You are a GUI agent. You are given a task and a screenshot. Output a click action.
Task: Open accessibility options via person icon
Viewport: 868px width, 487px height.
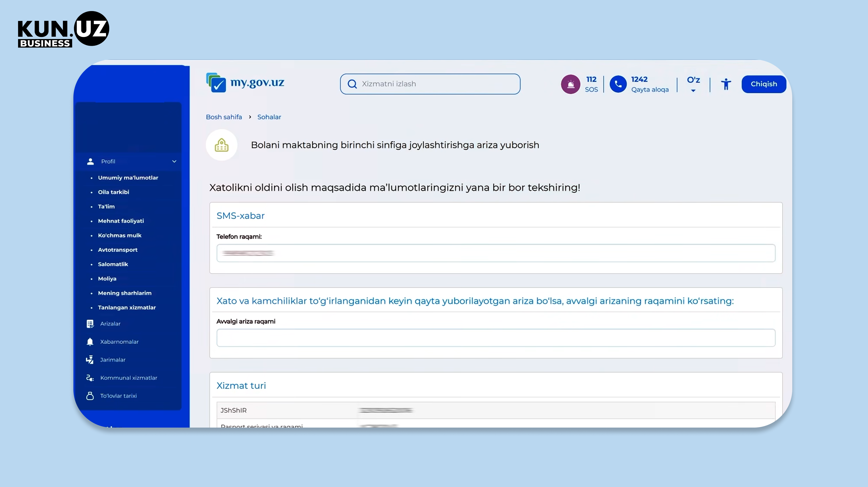pos(726,84)
